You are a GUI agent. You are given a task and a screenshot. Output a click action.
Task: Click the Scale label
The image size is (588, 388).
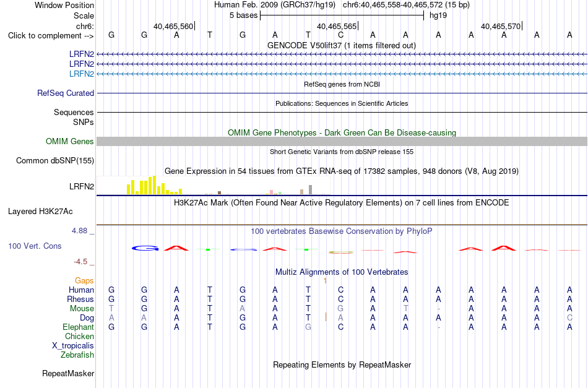click(x=84, y=15)
